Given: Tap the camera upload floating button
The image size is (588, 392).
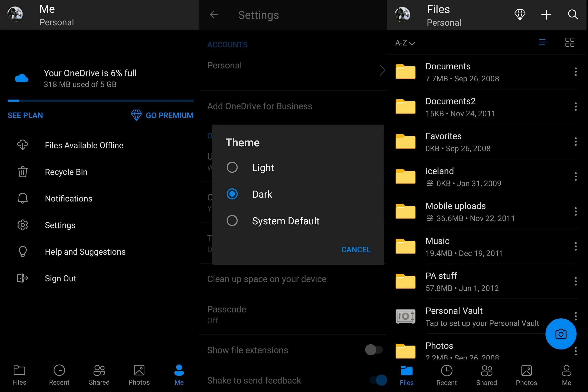Looking at the screenshot, I should [x=561, y=334].
